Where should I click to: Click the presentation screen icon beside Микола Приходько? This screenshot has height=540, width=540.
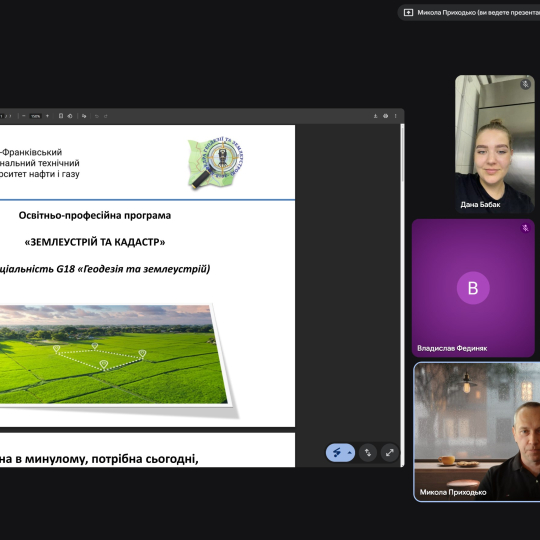tap(408, 12)
